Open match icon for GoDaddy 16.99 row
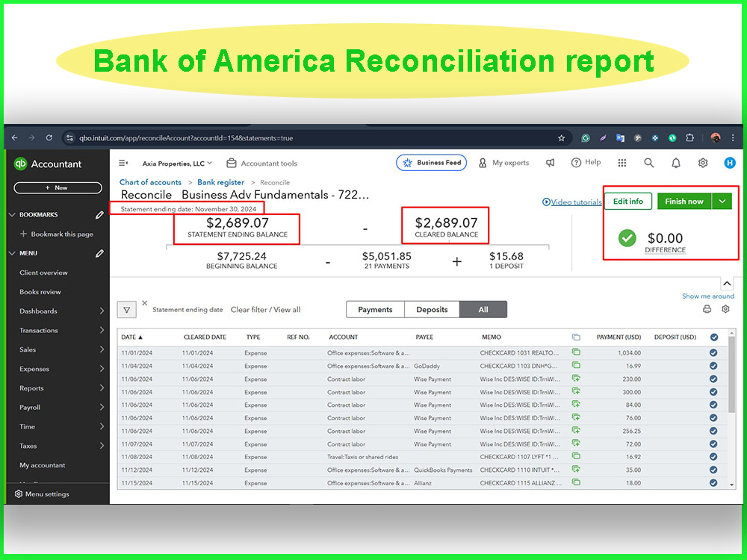Viewport: 747px width, 560px height. coord(576,366)
